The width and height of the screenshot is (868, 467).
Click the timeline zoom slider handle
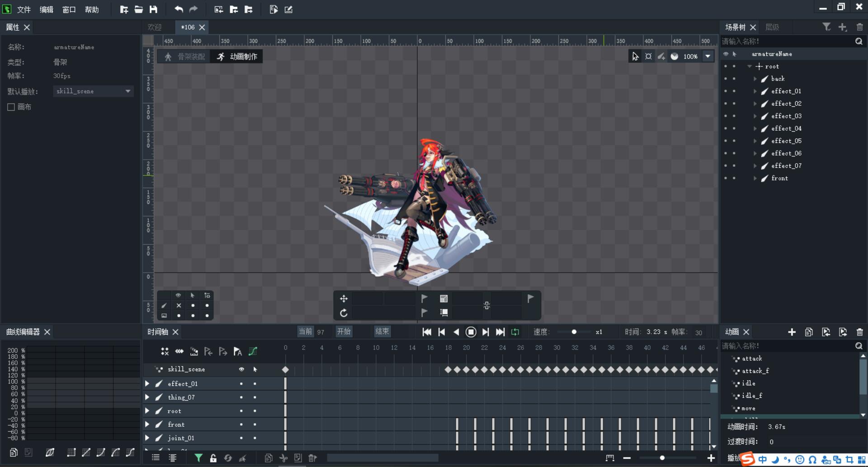662,458
